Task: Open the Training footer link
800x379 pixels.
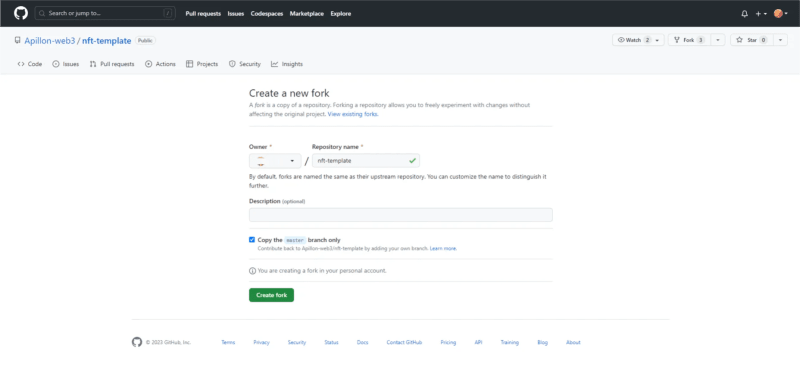Action: [510, 343]
